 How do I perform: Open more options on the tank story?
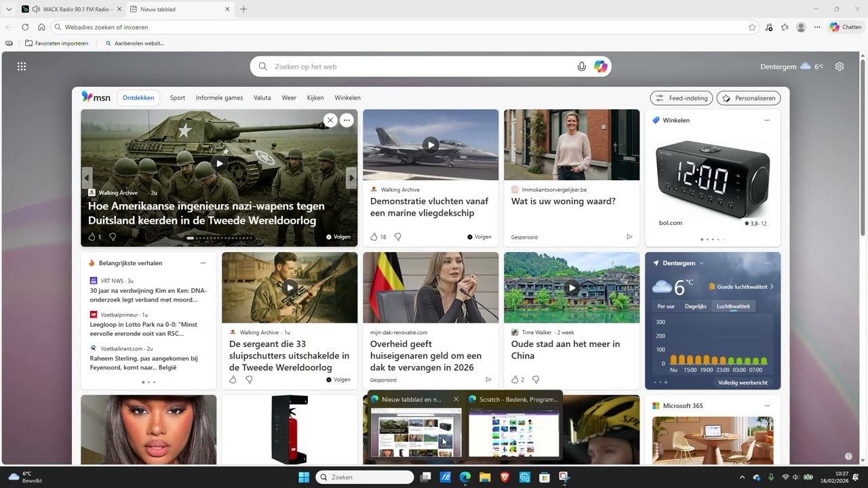(x=347, y=120)
